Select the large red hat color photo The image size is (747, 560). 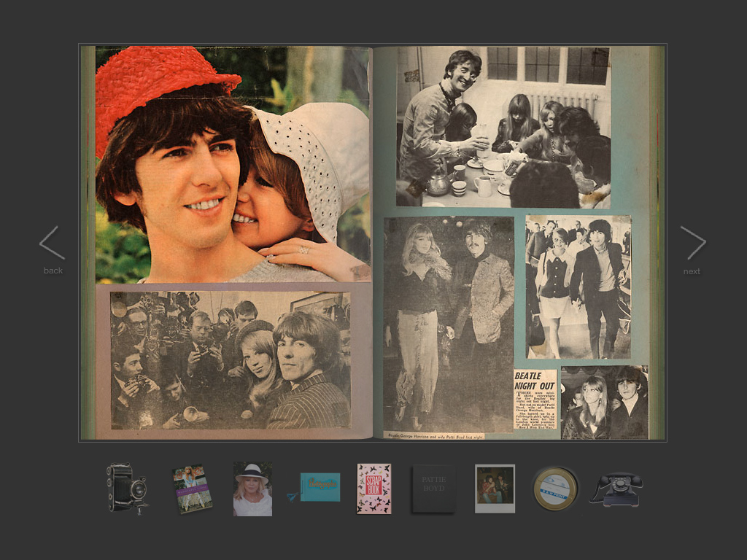point(233,164)
